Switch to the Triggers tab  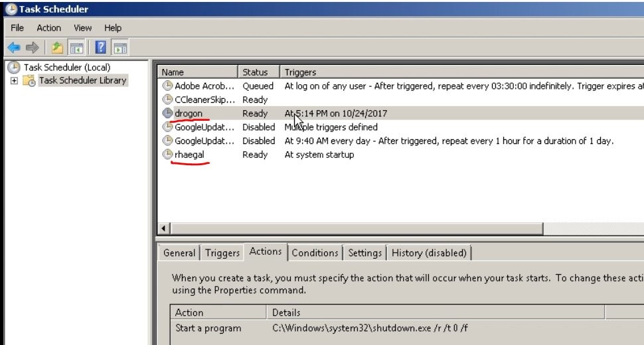pyautogui.click(x=222, y=253)
